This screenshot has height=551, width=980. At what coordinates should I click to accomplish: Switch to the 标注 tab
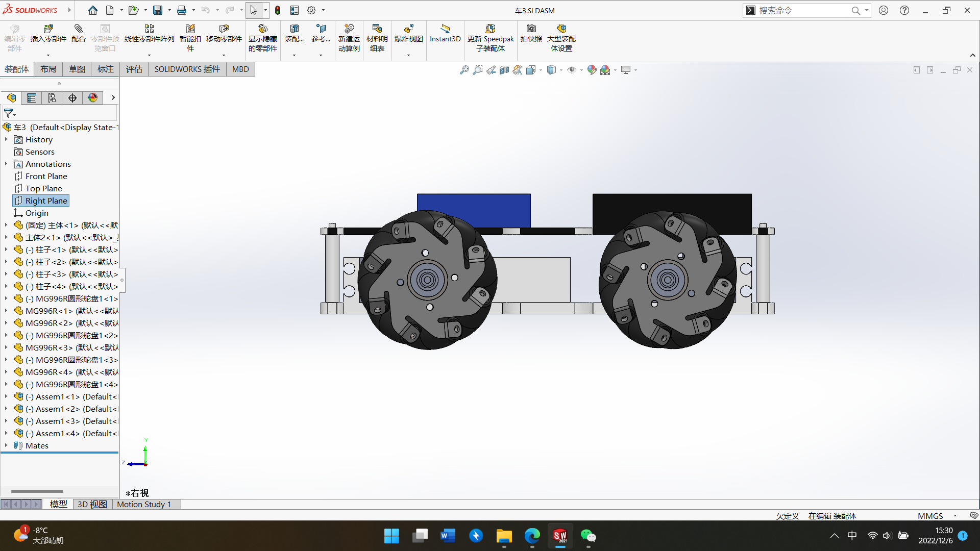pyautogui.click(x=106, y=69)
